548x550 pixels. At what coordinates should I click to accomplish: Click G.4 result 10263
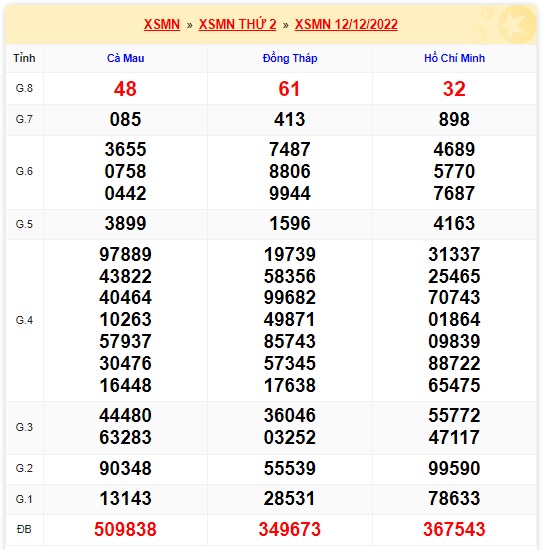(x=125, y=320)
